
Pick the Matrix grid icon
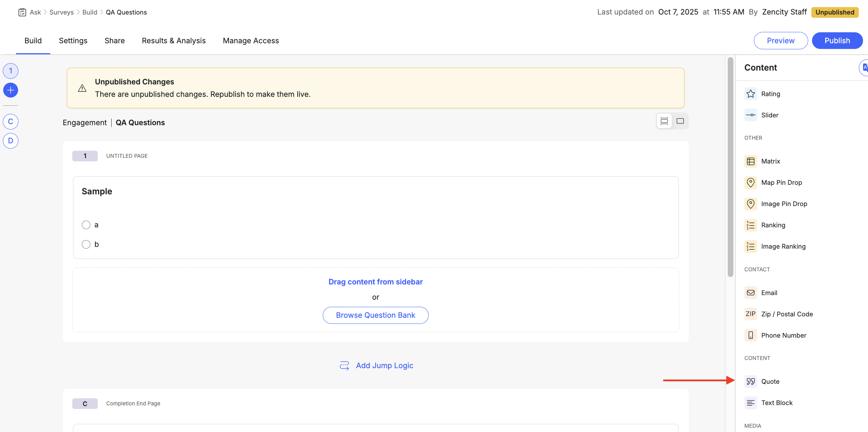(750, 161)
